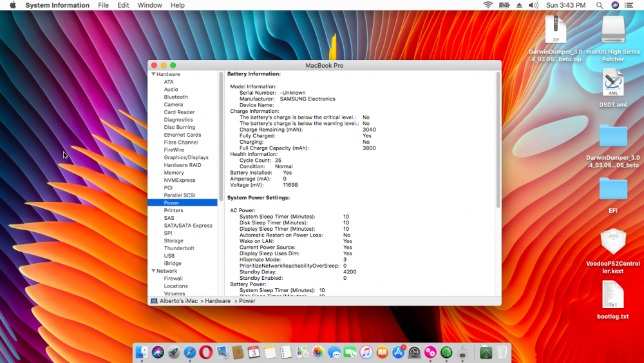Click Hardware in bottom path bar

(218, 301)
